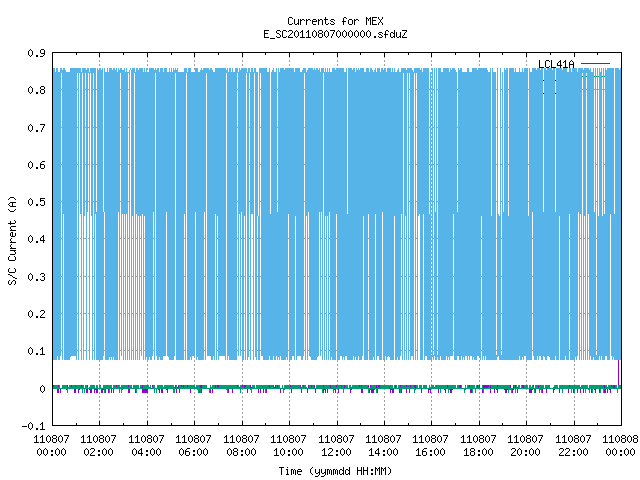Click the final date label '110808'

coord(620,439)
